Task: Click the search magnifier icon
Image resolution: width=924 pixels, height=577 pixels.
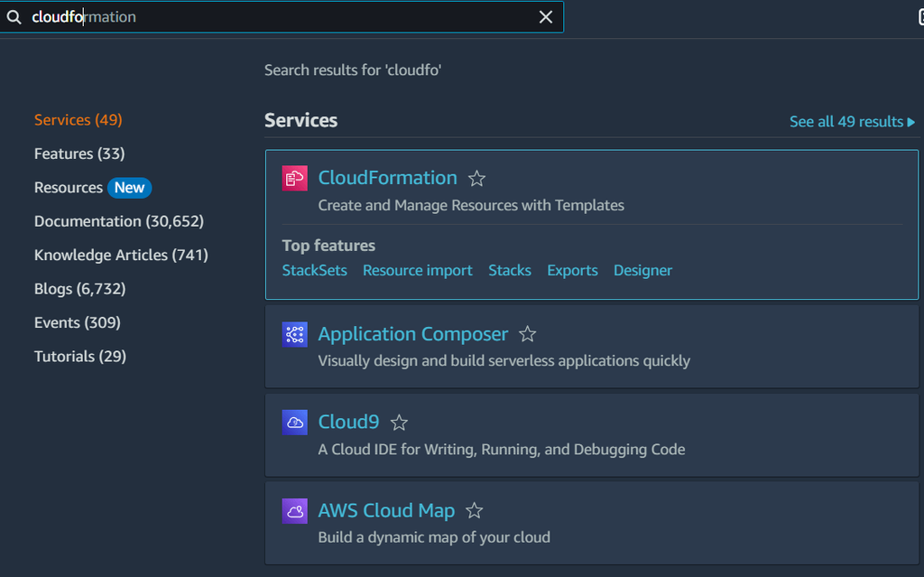Action: click(14, 17)
